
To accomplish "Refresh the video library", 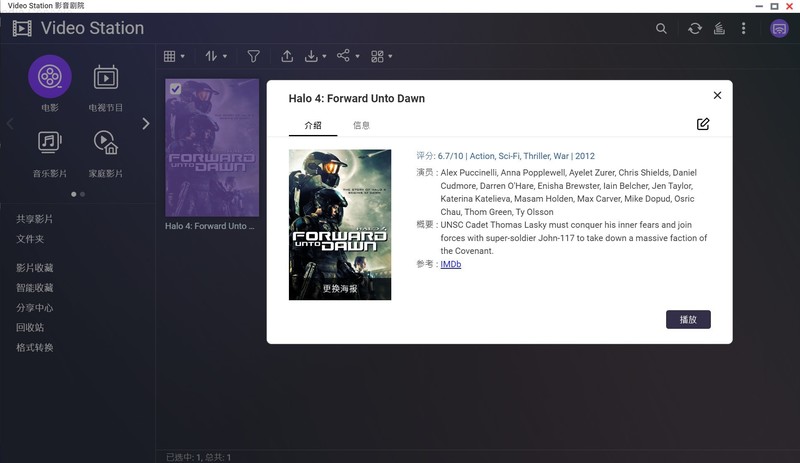I will [x=695, y=29].
